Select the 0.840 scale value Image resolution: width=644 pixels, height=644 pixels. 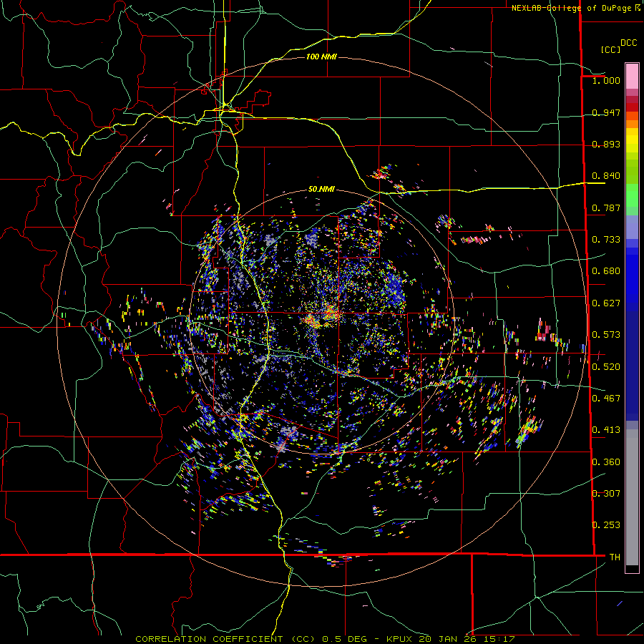coord(606,176)
